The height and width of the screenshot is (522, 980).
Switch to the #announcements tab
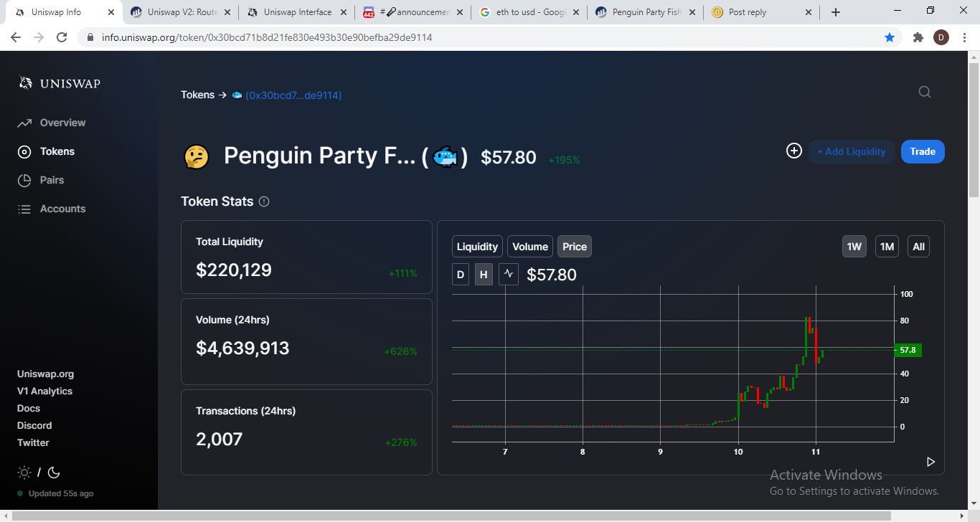(x=413, y=12)
